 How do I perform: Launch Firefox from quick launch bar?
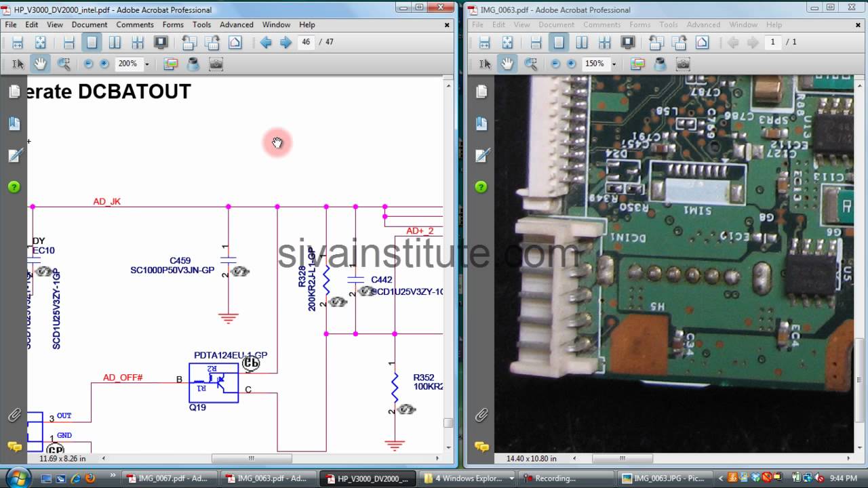[x=89, y=478]
